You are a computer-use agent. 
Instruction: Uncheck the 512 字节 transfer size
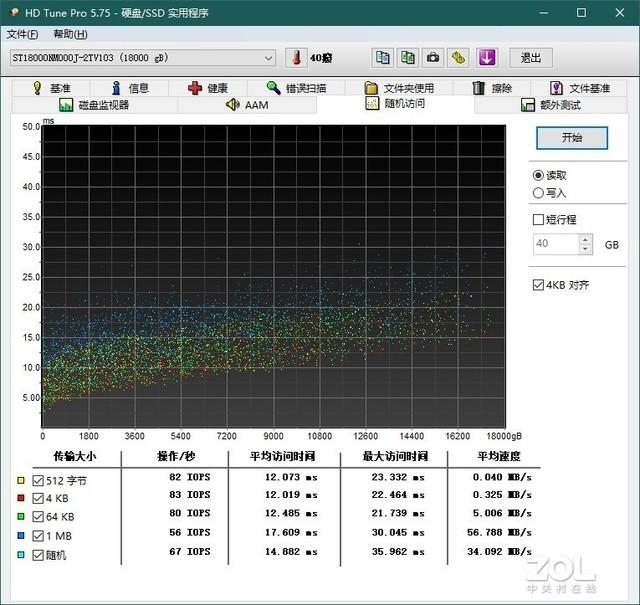point(38,480)
